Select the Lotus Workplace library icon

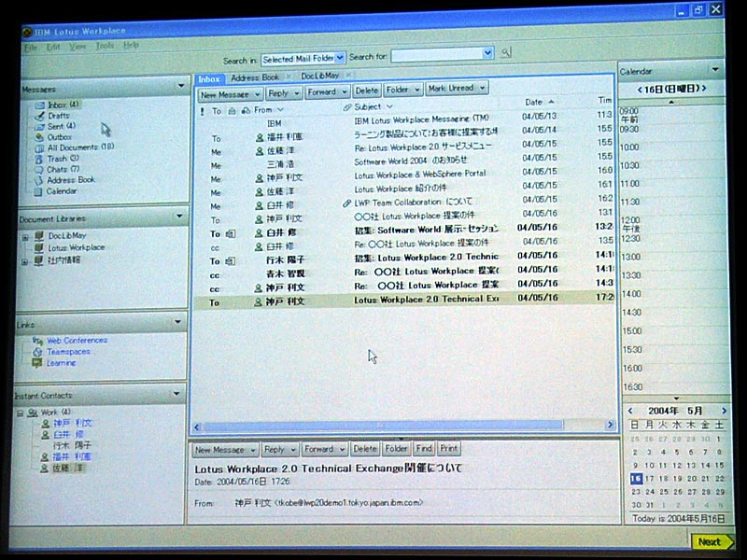39,247
